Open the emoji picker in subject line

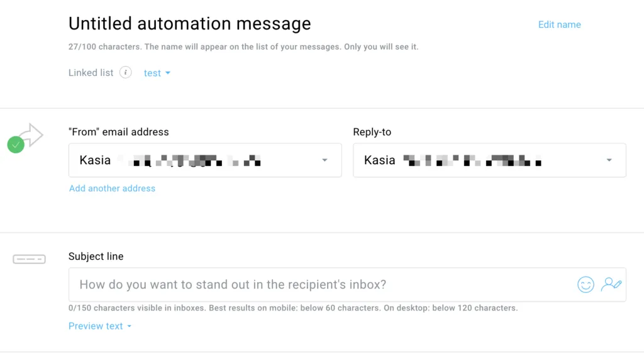point(586,284)
